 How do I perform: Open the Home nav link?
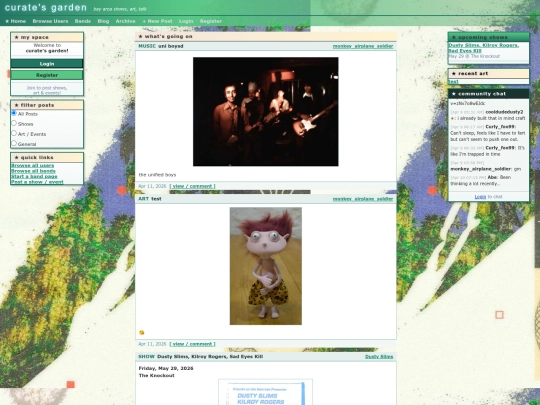pos(15,21)
